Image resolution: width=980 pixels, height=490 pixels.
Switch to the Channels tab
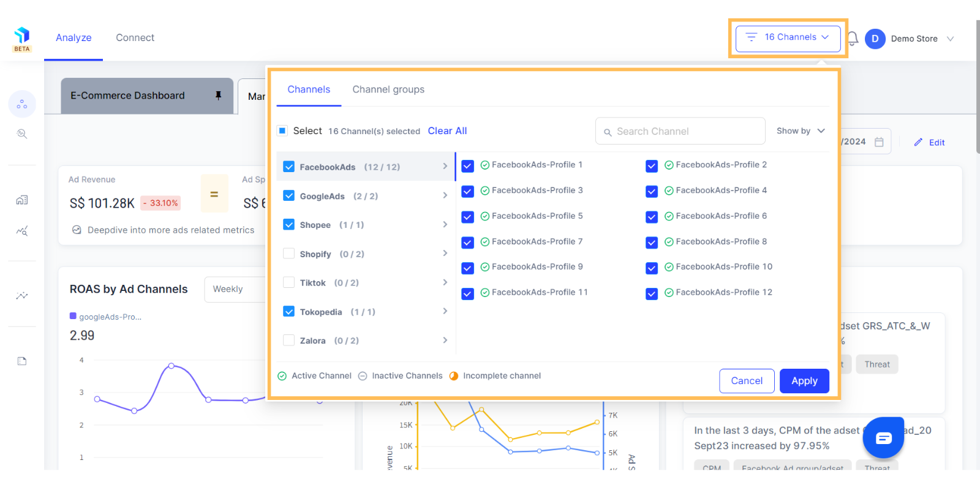(x=309, y=89)
